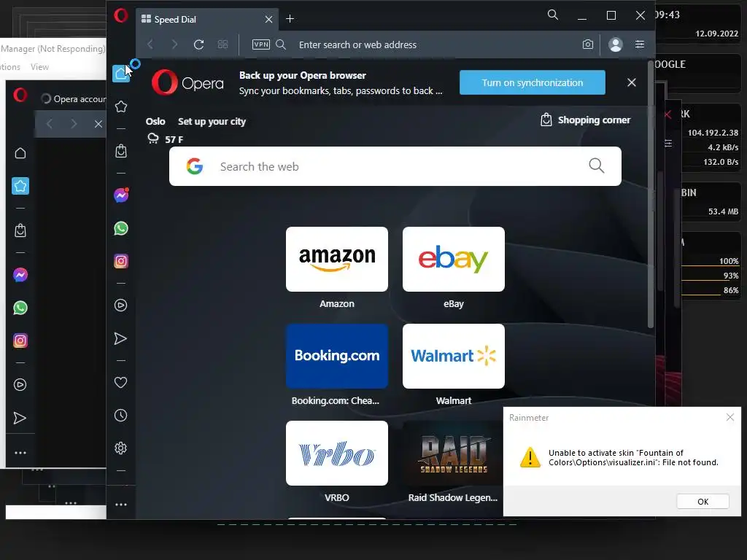Close the Speed Dial tab

268,20
